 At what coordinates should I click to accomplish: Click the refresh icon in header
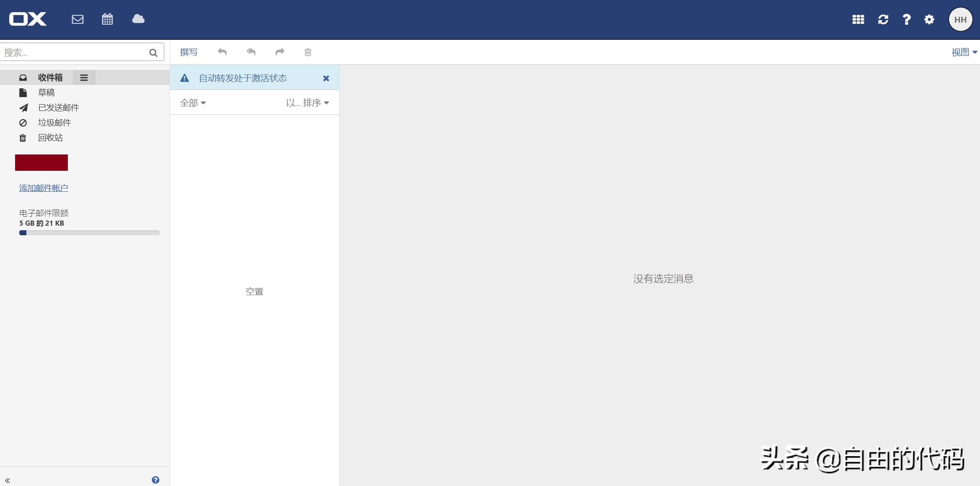(x=883, y=20)
